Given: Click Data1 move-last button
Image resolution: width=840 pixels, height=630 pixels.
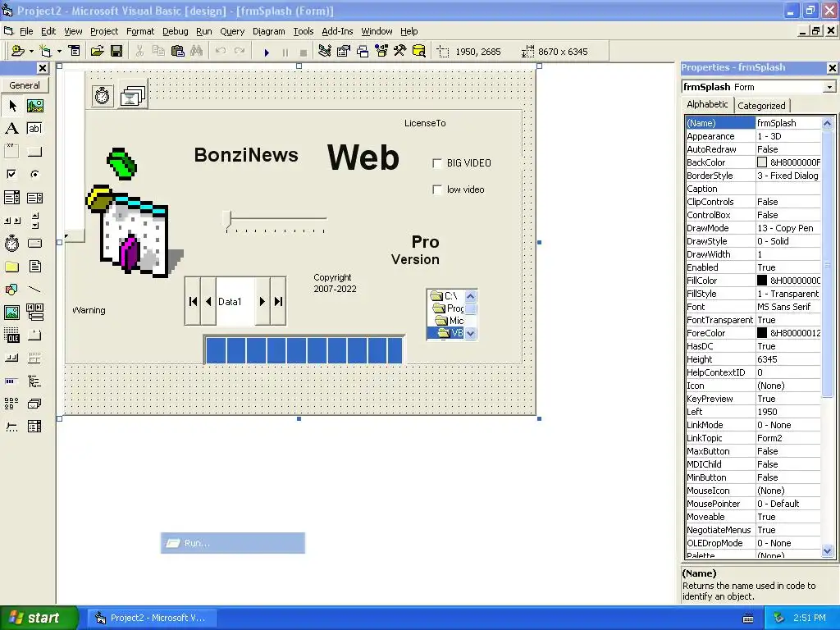Looking at the screenshot, I should point(278,302).
